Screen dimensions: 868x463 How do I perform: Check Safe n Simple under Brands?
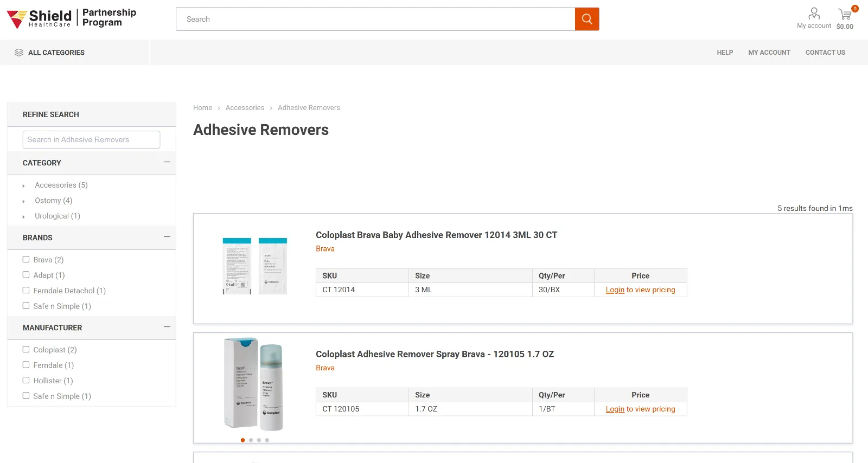click(26, 306)
